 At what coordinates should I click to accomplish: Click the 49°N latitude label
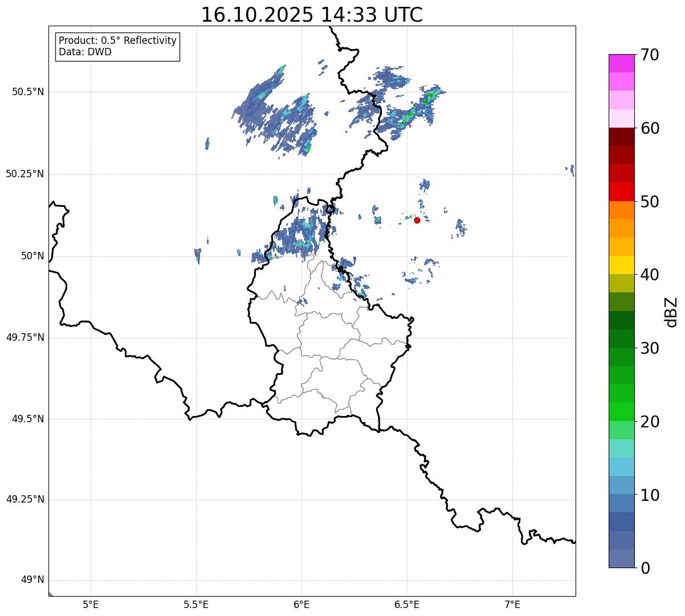coord(32,580)
